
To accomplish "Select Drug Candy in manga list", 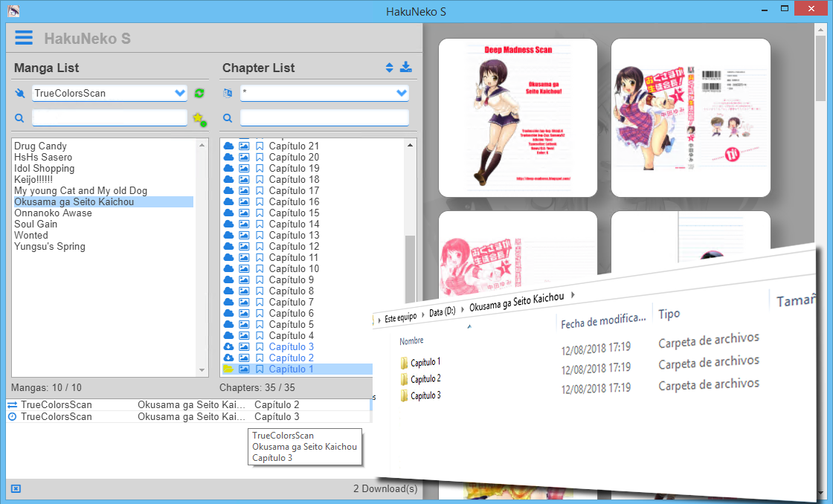I will (40, 146).
